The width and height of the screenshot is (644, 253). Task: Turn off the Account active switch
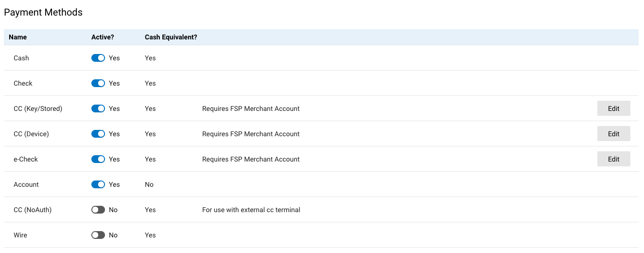click(x=98, y=184)
